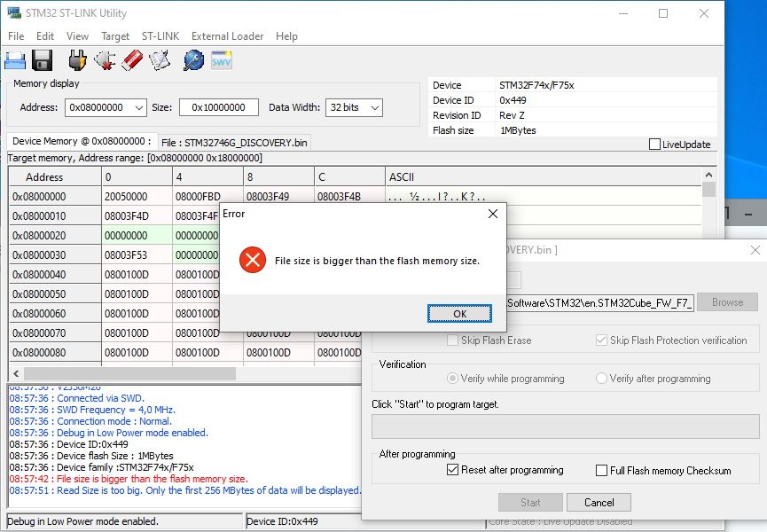The width and height of the screenshot is (767, 532).
Task: Click the Size input field
Action: [x=219, y=107]
